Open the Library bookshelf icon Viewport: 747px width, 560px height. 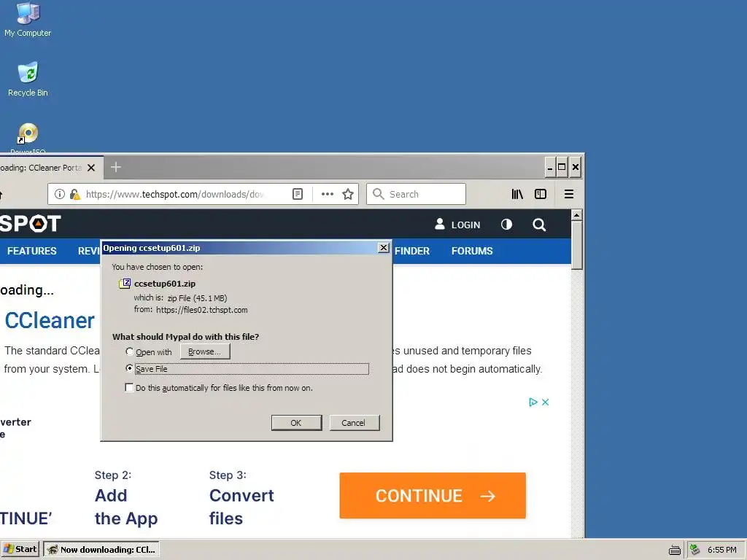(517, 194)
